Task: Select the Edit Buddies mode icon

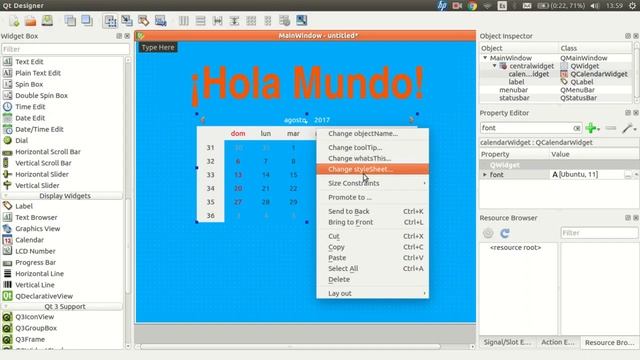Action: (x=144, y=20)
